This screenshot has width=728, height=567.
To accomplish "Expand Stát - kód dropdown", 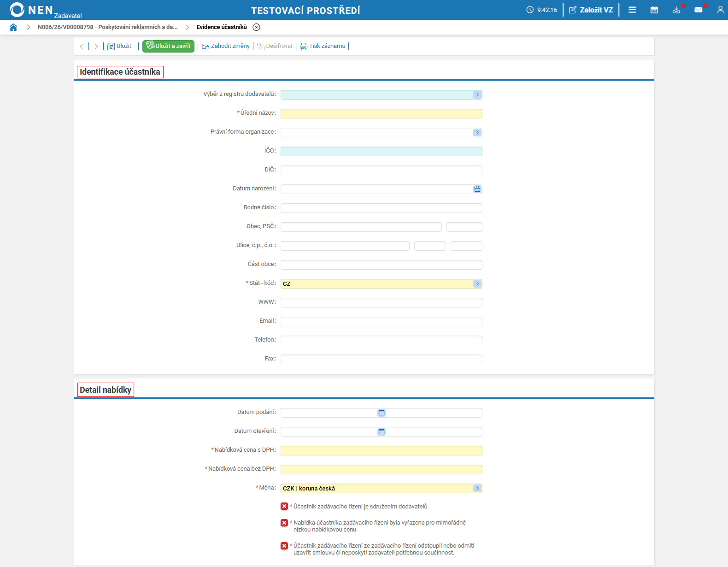I will (477, 283).
